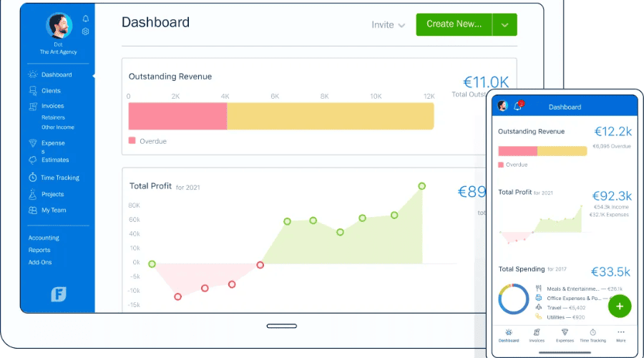Open the Create New dropdown arrow
The height and width of the screenshot is (358, 644).
[x=504, y=24]
